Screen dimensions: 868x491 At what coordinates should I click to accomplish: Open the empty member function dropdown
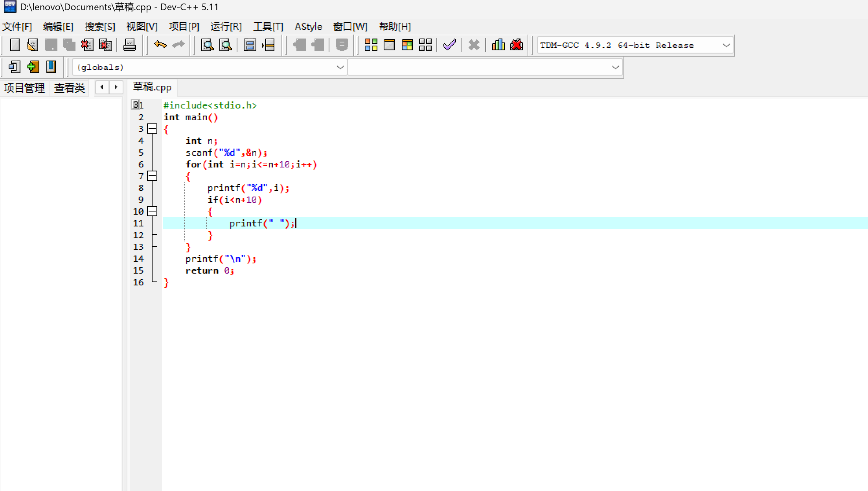(x=615, y=67)
